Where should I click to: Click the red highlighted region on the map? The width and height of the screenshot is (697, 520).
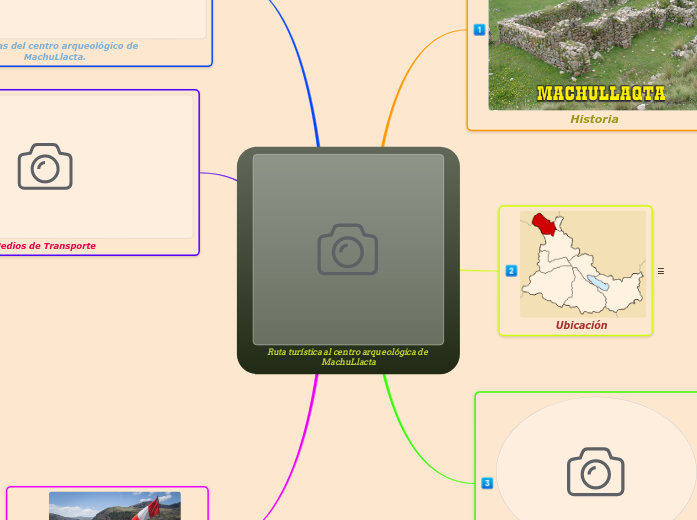[x=546, y=225]
